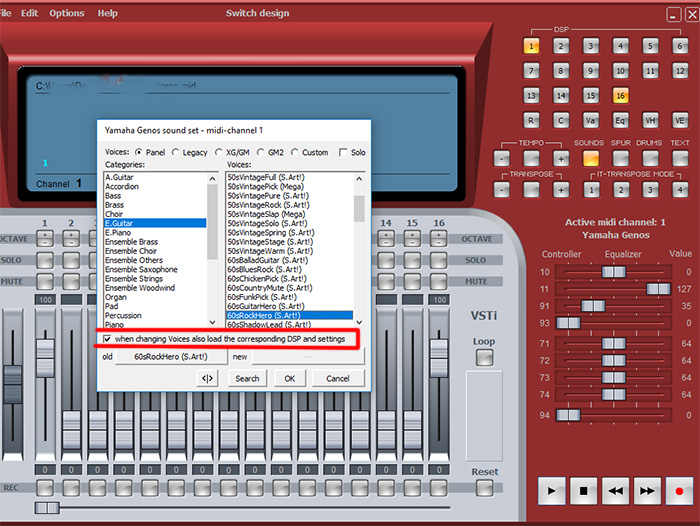Click controller 11 slider handle
Image resolution: width=700 pixels, height=526 pixels.
658,289
